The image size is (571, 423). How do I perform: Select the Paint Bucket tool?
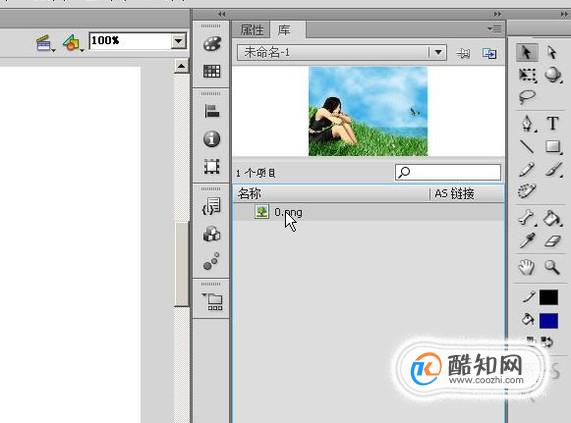click(552, 218)
